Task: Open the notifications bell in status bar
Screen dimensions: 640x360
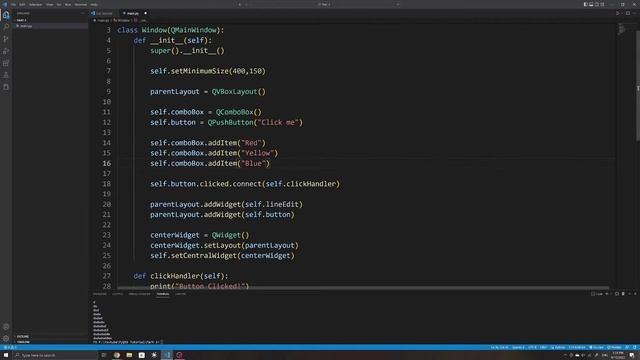Action: 635,347
